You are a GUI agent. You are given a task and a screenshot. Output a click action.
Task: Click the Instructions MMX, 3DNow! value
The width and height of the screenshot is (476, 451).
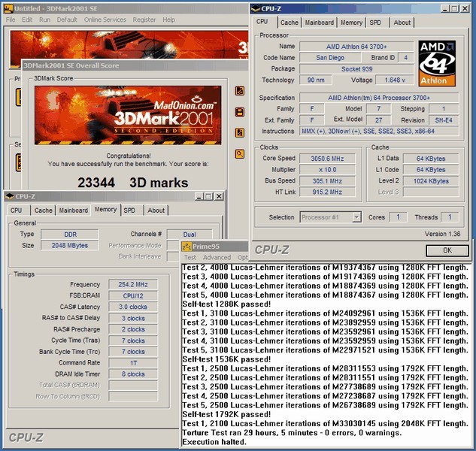[379, 131]
